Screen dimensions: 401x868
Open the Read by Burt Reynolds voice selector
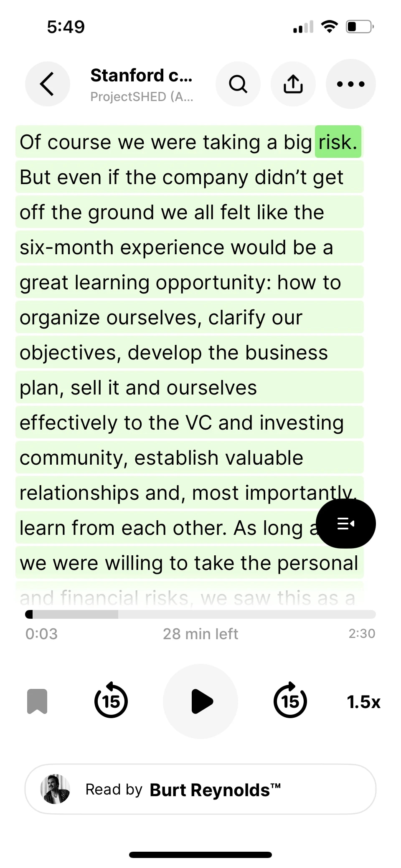click(x=200, y=789)
